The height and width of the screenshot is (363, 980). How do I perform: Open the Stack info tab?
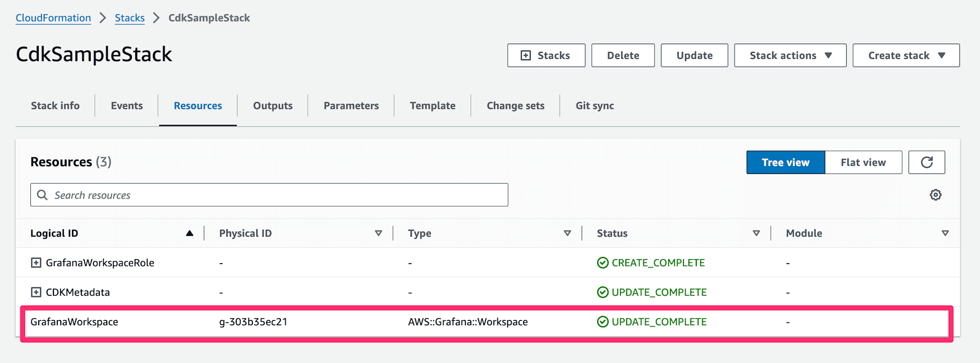[x=55, y=106]
